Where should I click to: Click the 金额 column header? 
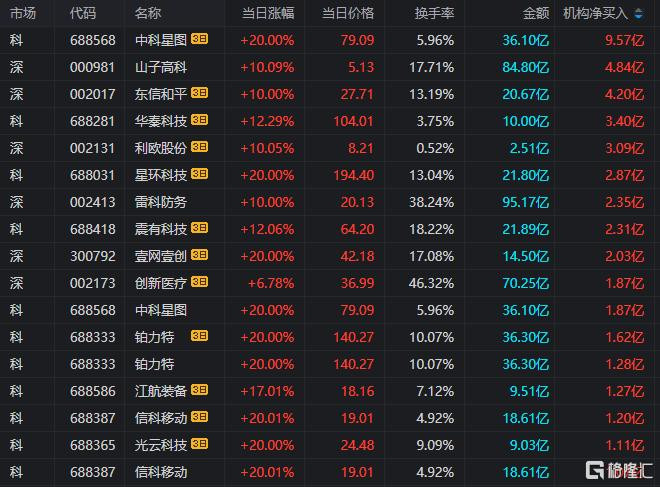pyautogui.click(x=536, y=14)
